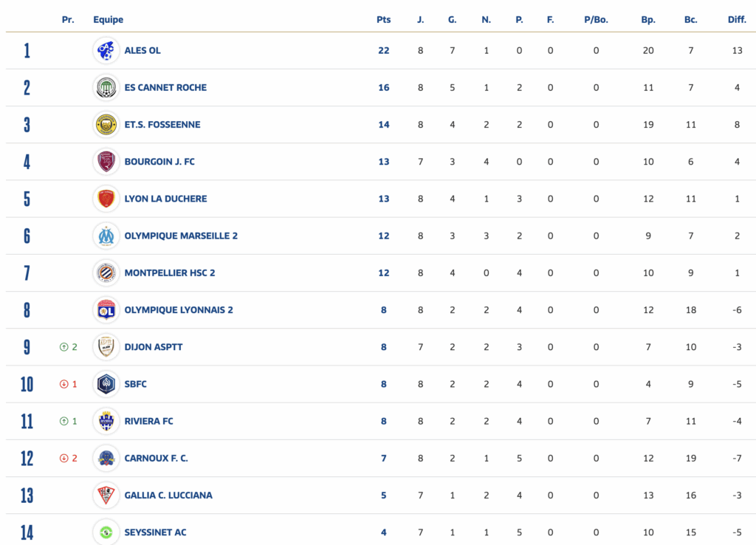The width and height of the screenshot is (756, 545).
Task: Click the ES CANNET ROCHE club crest
Action: coord(106,87)
